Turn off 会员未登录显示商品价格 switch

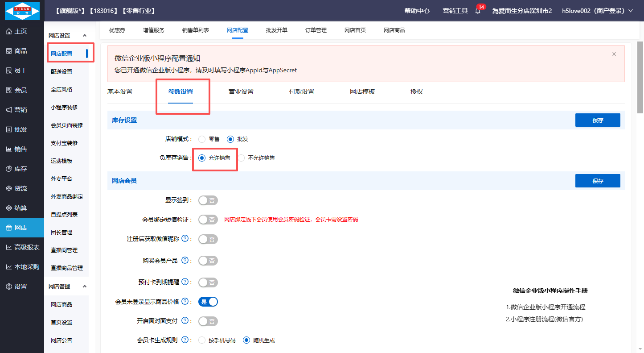click(x=208, y=302)
